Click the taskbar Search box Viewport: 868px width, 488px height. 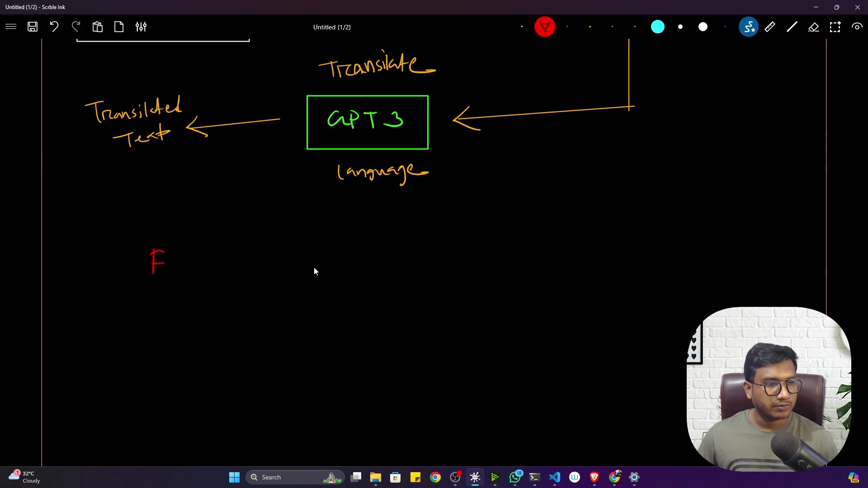[295, 477]
